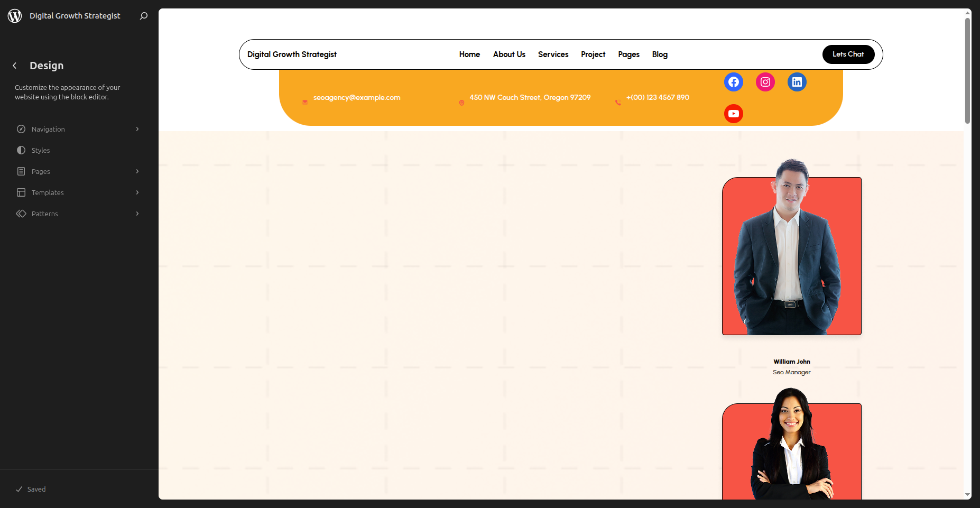Click the seoagency@example.com email text
Viewport: 980px width, 508px height.
[357, 97]
